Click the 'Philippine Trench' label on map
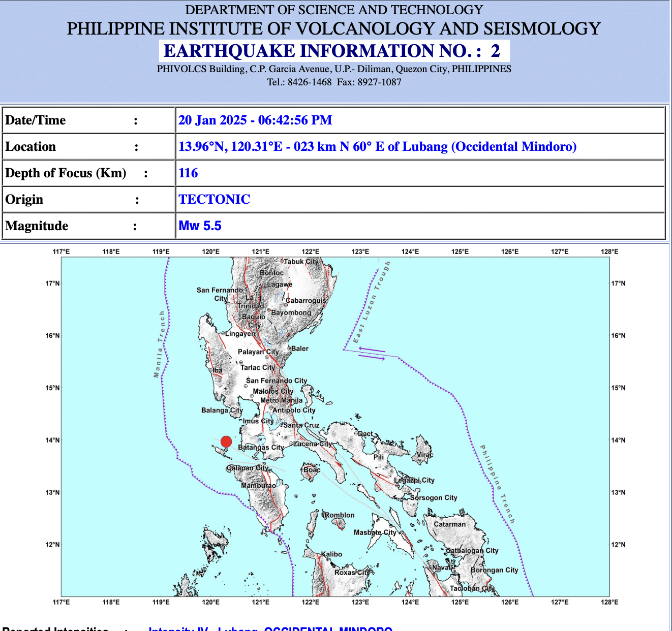The height and width of the screenshot is (631, 672). (498, 484)
